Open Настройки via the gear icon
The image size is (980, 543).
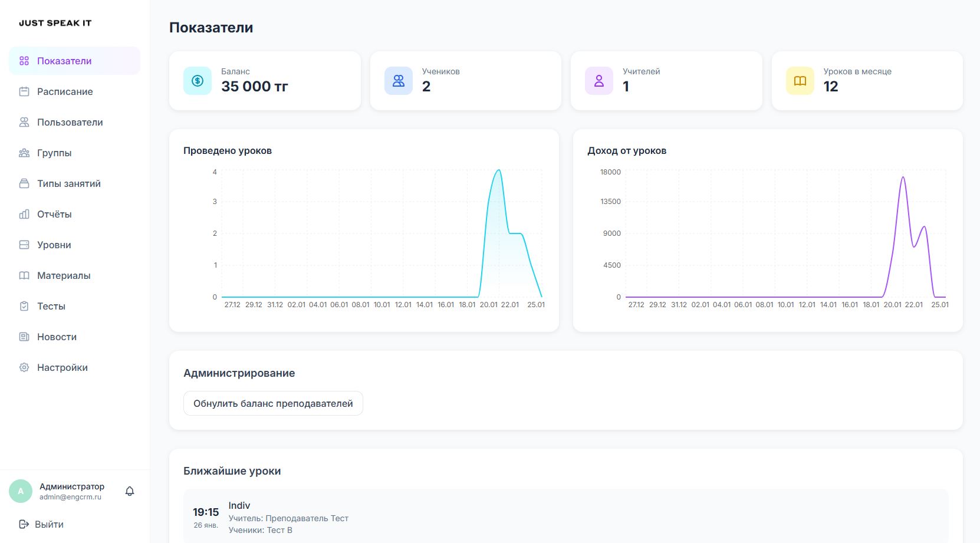(24, 367)
